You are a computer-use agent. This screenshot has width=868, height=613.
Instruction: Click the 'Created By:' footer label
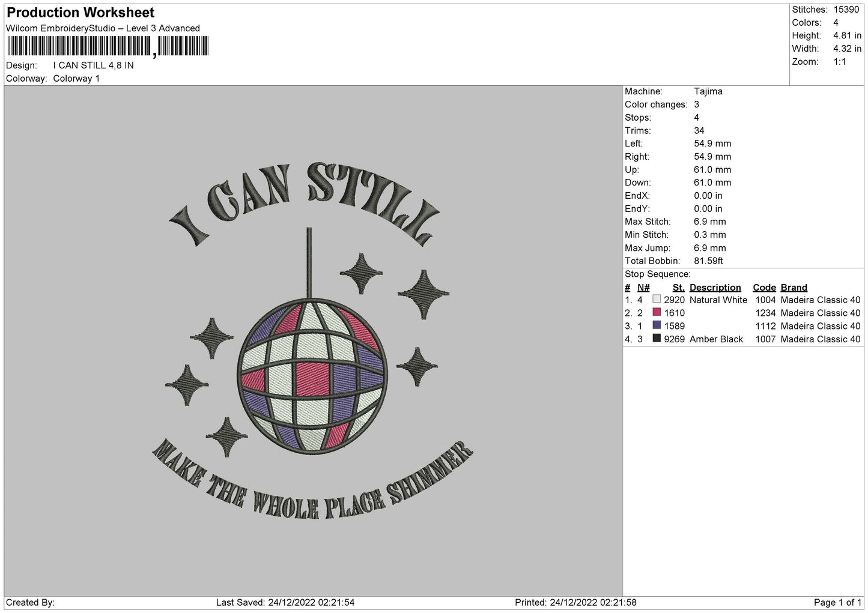click(30, 602)
